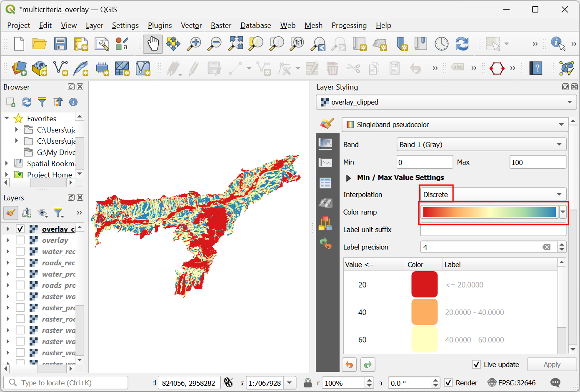Open the Singleband pseudocolor renderer dropdown
580x392 pixels.
pos(455,125)
